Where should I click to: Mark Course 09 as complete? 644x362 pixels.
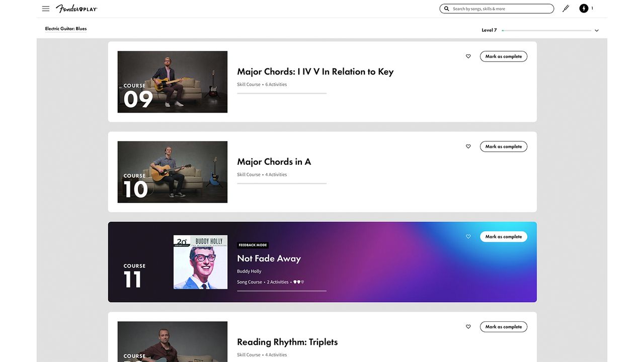click(504, 56)
